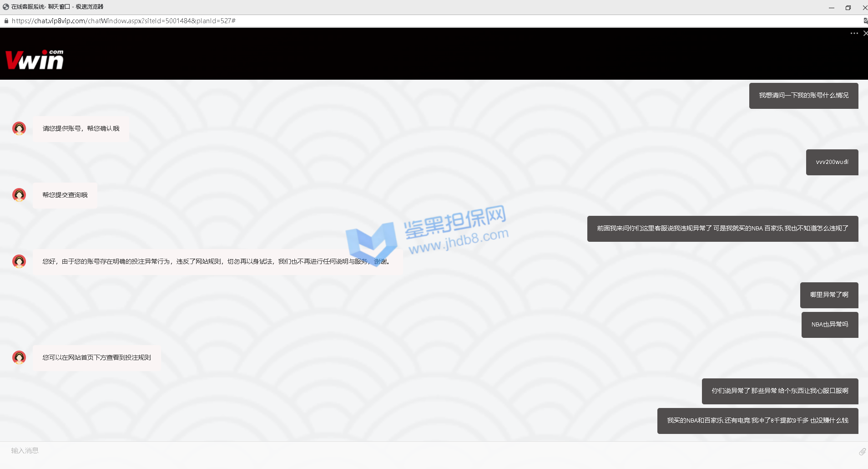
Task: Click the browser icon in the title bar
Action: click(6, 7)
